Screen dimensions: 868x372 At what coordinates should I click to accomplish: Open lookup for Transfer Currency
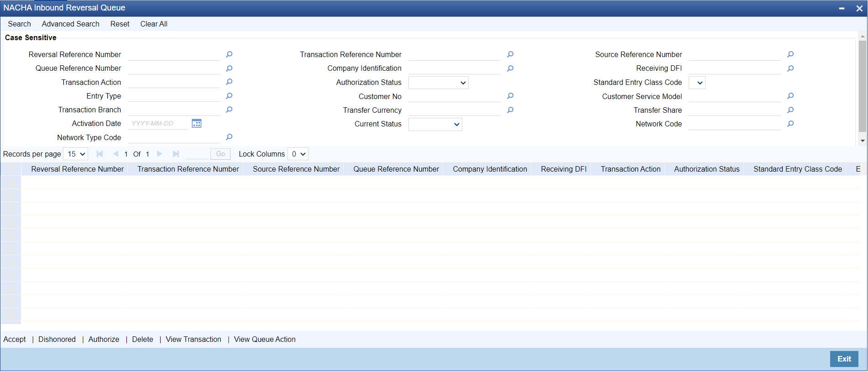(x=510, y=110)
